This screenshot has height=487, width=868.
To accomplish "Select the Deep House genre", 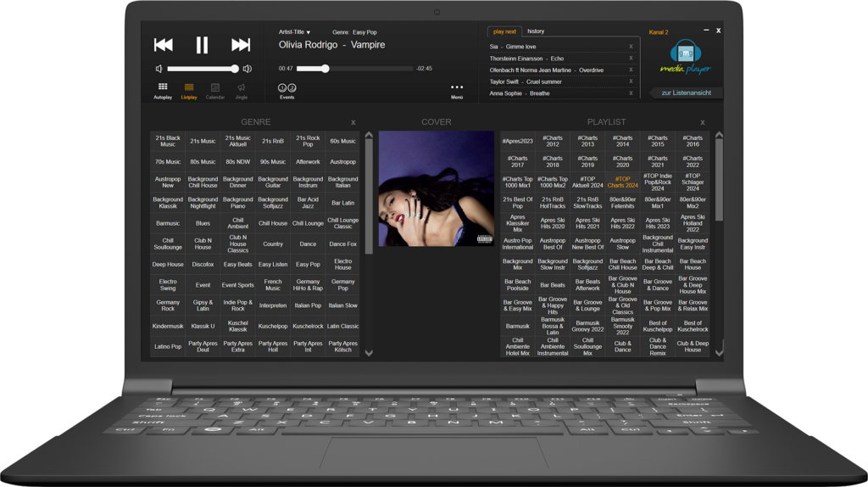I will [x=168, y=264].
